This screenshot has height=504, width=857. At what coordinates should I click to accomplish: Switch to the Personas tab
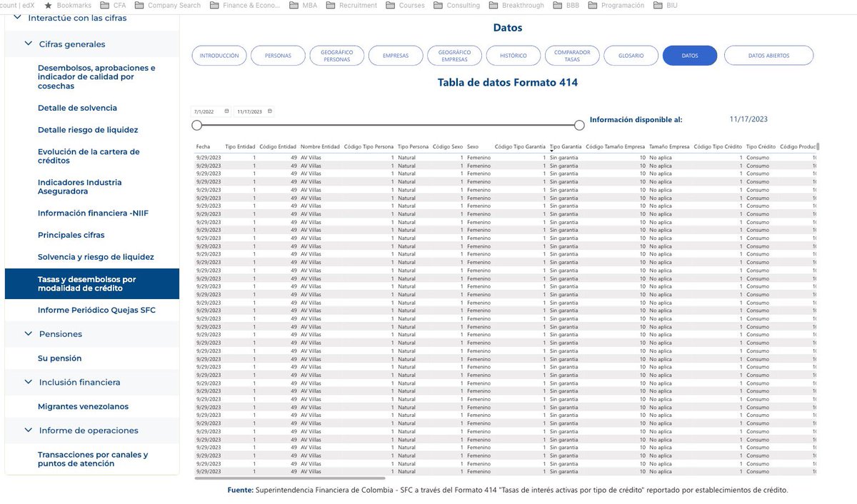[278, 56]
